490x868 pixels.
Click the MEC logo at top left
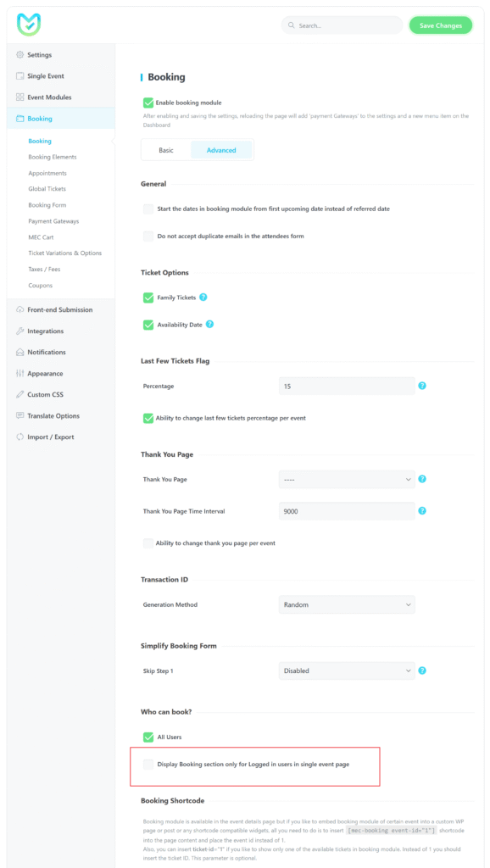28,24
